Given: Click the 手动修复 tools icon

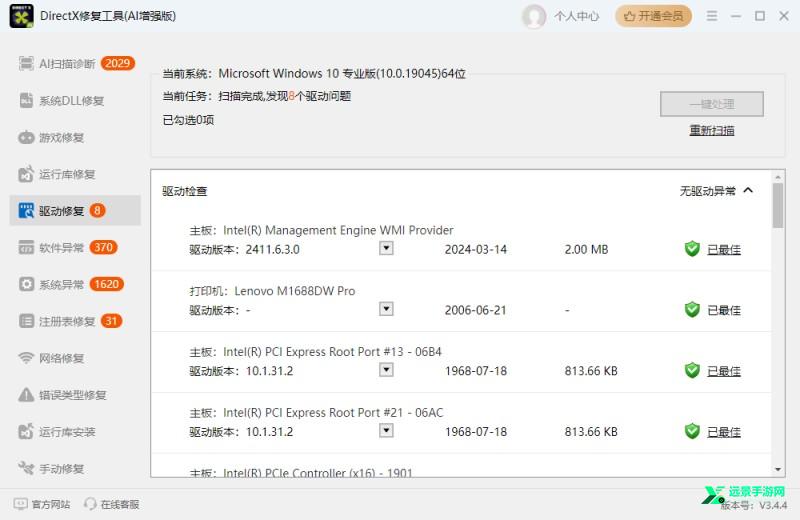Looking at the screenshot, I should pos(26,468).
